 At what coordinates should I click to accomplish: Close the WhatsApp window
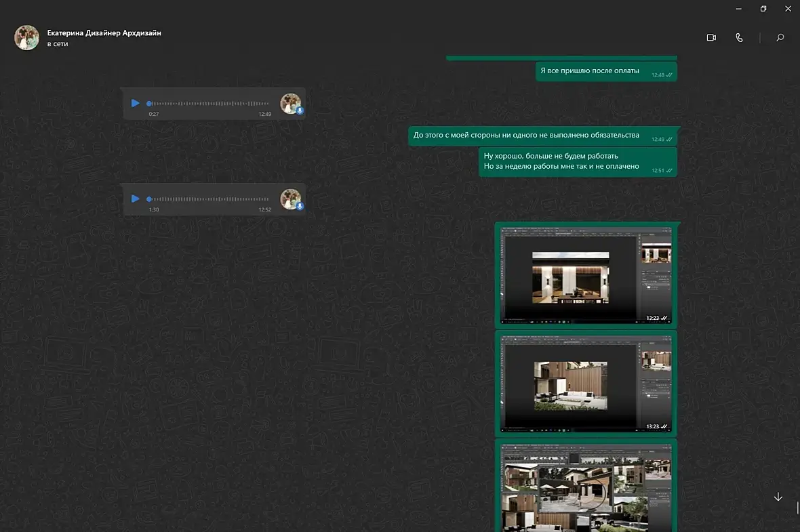[788, 9]
